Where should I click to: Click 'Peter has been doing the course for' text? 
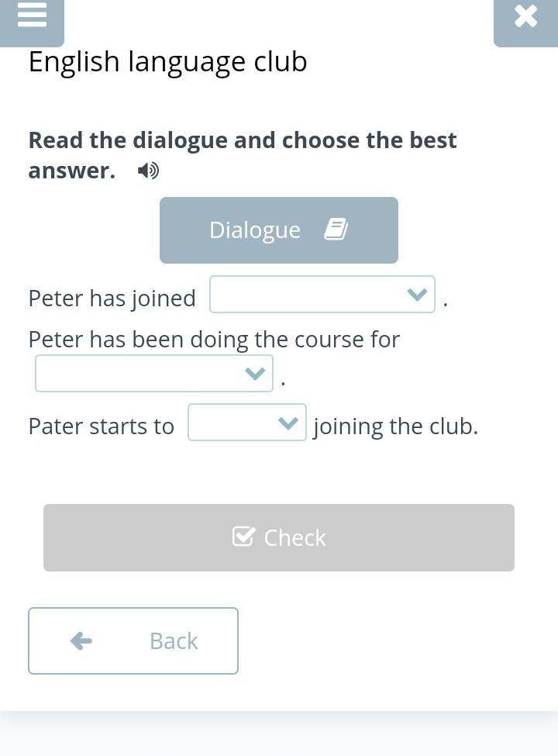point(214,340)
